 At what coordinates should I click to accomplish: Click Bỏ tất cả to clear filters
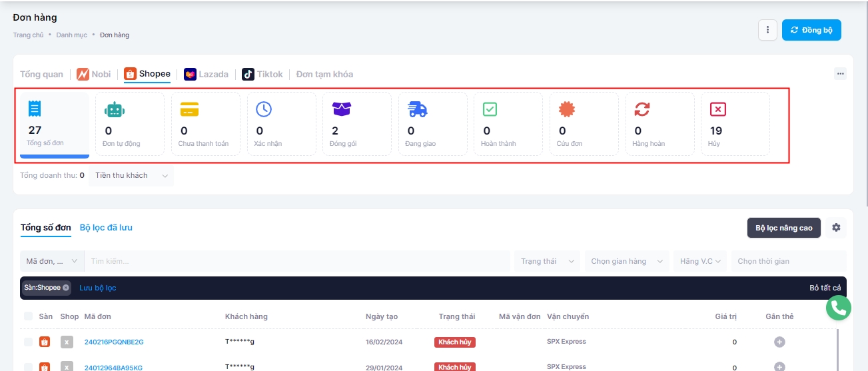click(825, 288)
